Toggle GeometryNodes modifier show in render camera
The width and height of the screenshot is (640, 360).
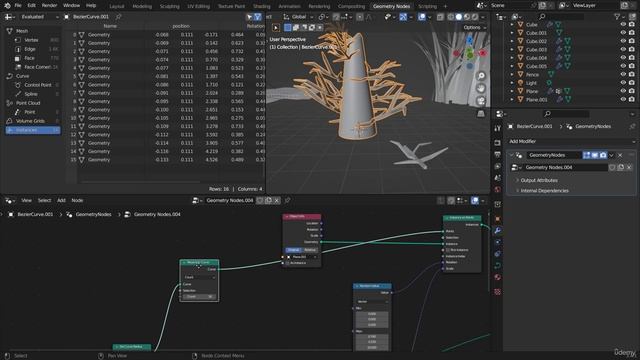(x=603, y=155)
